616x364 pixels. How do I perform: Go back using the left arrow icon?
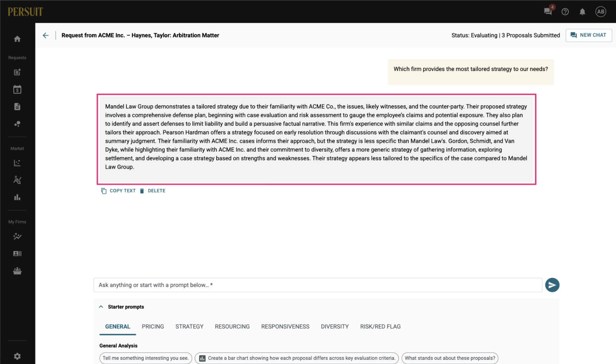click(x=46, y=35)
